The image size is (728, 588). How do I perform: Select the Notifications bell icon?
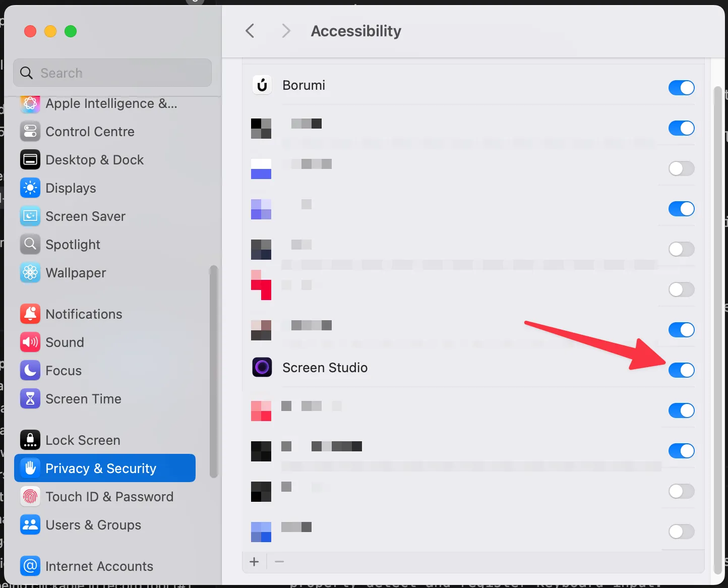tap(30, 314)
